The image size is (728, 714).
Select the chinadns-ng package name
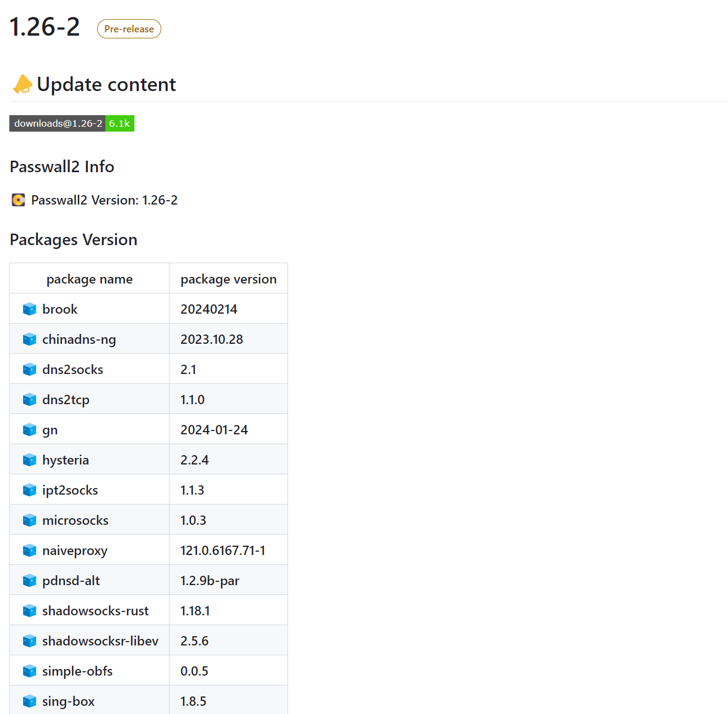click(x=79, y=339)
